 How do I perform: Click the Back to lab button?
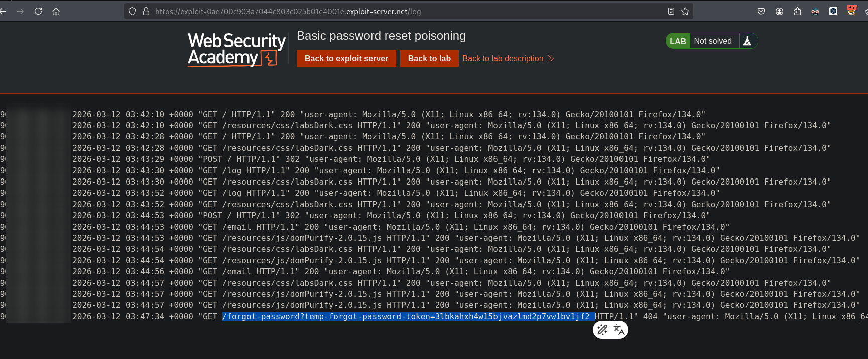coord(429,58)
